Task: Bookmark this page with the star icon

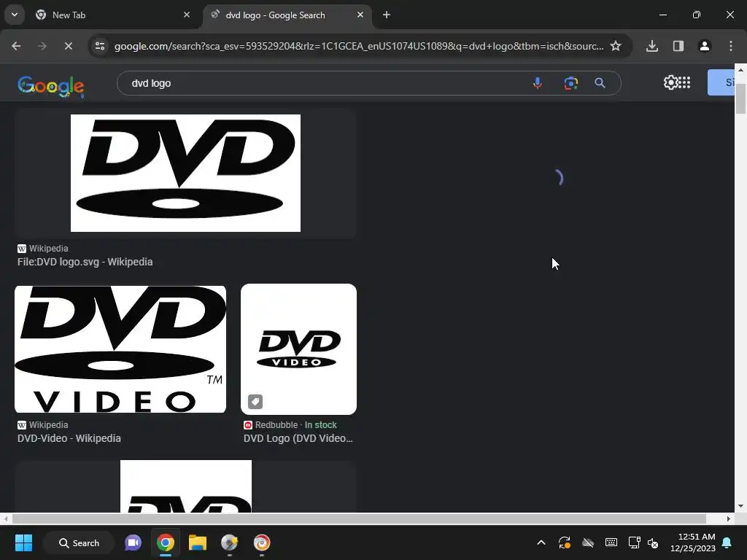Action: point(616,46)
